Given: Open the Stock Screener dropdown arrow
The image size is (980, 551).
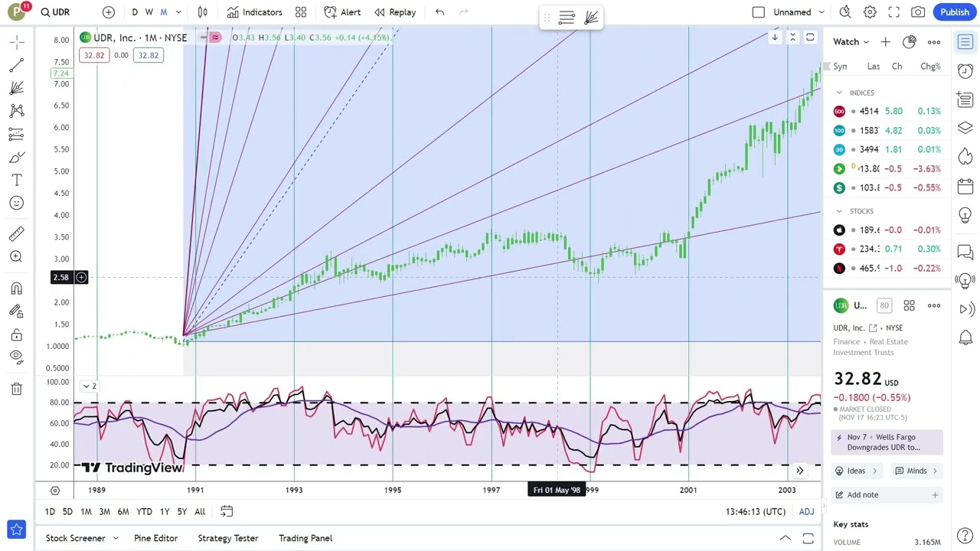Looking at the screenshot, I should coord(116,539).
